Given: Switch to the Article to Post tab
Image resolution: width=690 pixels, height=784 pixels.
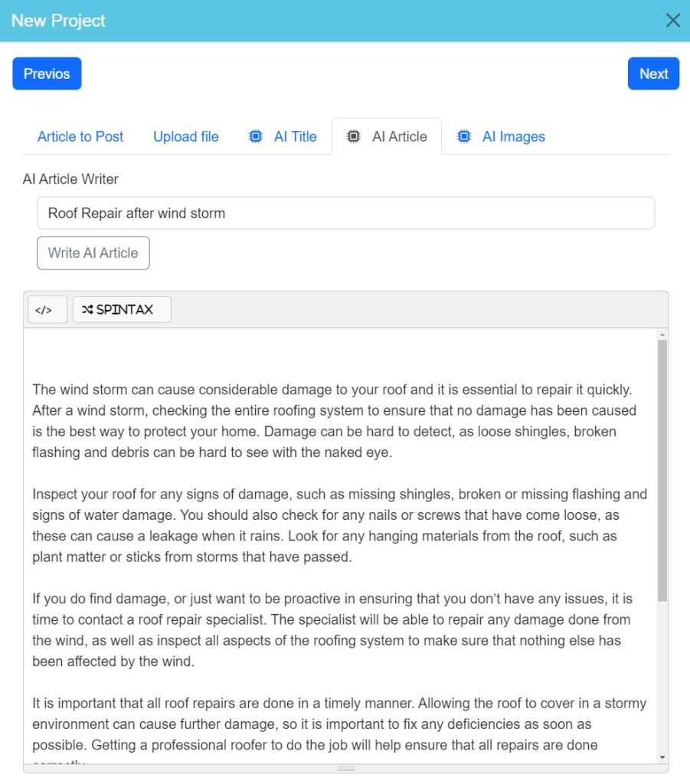Looking at the screenshot, I should (x=80, y=136).
